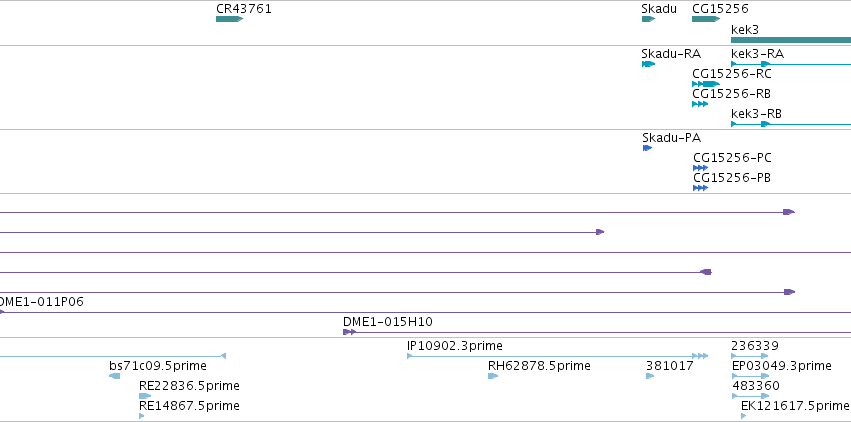Image resolution: width=851 pixels, height=422 pixels.
Task: Click the kek3 gene label
Action: [x=745, y=29]
